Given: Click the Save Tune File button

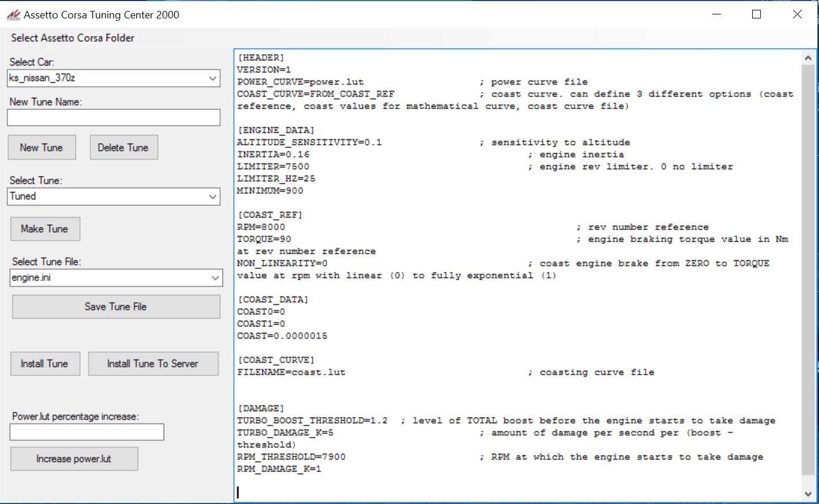Looking at the screenshot, I should tap(116, 306).
